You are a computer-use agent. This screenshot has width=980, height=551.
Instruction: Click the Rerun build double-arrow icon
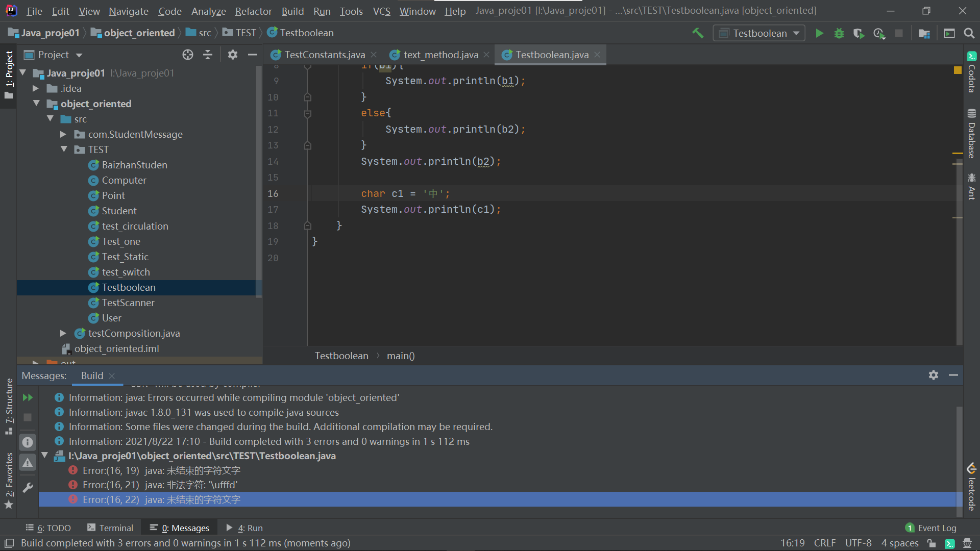pos(28,397)
